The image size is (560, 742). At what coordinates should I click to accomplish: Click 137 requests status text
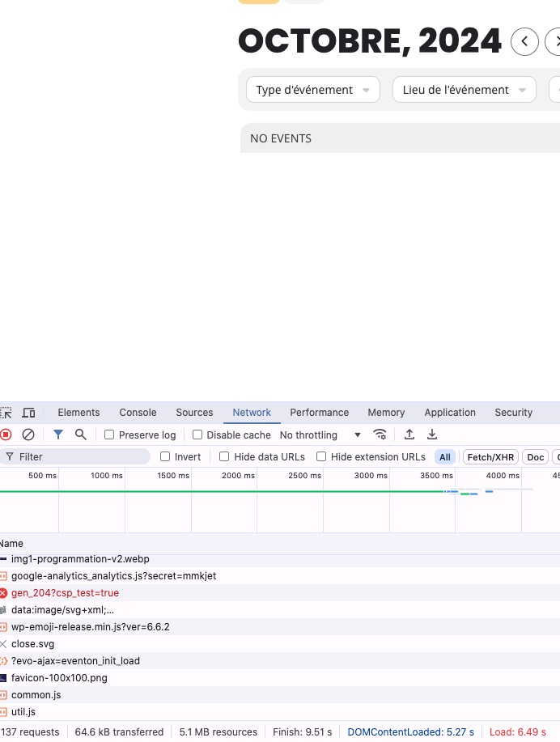[30, 732]
